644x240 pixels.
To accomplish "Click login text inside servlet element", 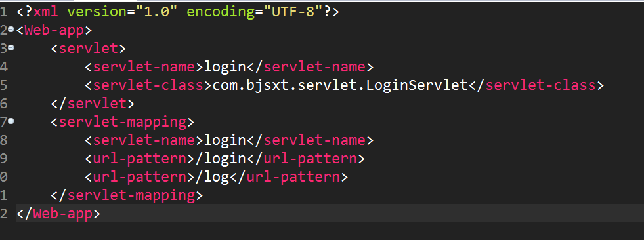I will click(225, 66).
